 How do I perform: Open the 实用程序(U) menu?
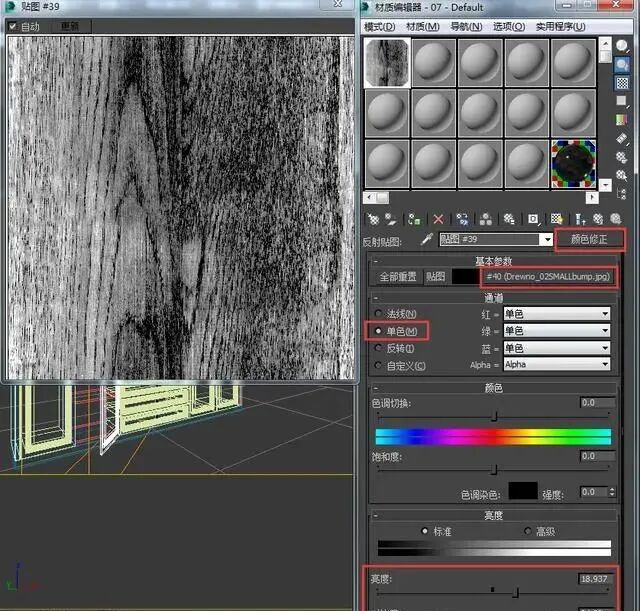560,27
